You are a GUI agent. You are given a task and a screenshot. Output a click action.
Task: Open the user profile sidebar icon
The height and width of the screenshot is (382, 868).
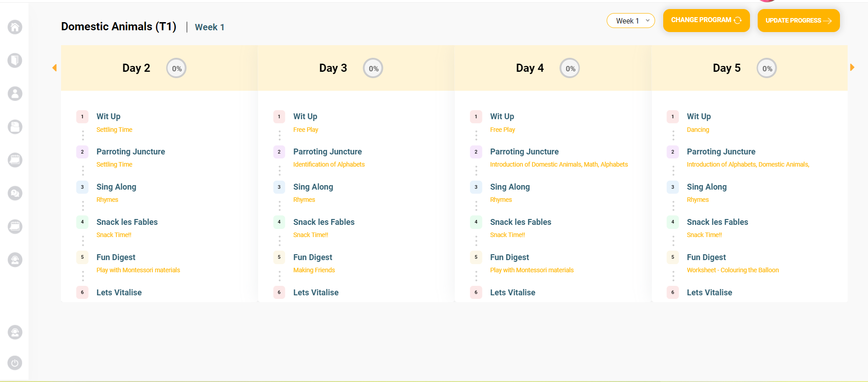click(15, 93)
